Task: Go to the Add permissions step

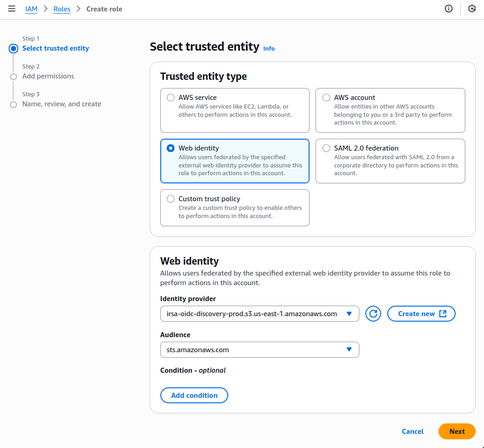Action: click(48, 76)
